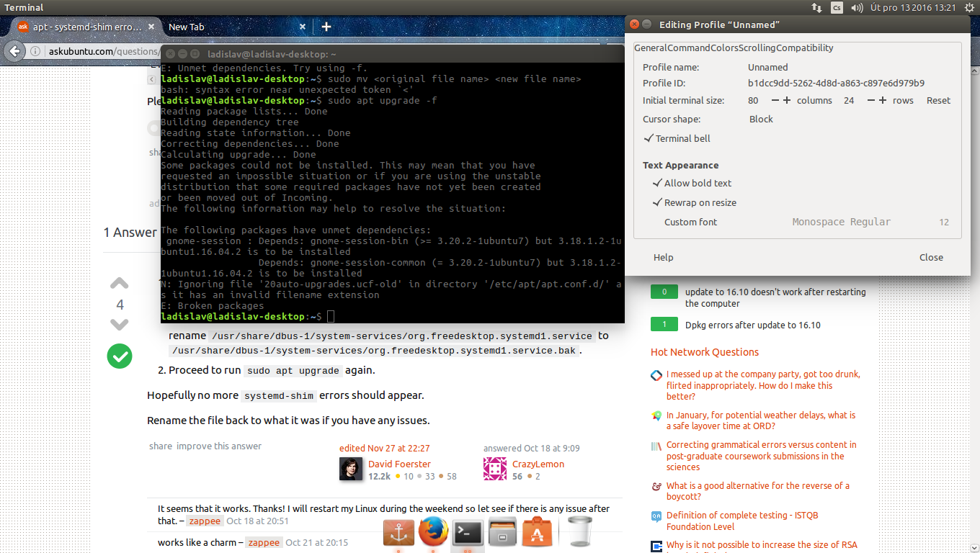
Task: Click Reset for initial terminal size
Action: coord(938,100)
